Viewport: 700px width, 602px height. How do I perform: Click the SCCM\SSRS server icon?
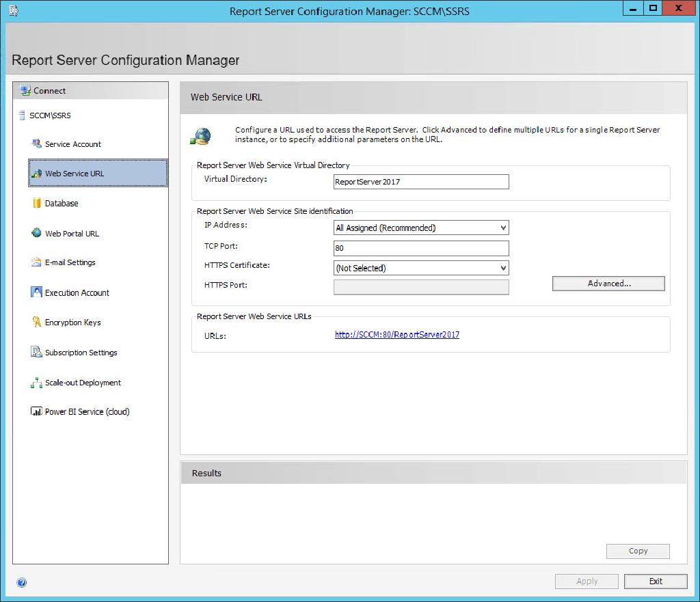pyautogui.click(x=21, y=115)
